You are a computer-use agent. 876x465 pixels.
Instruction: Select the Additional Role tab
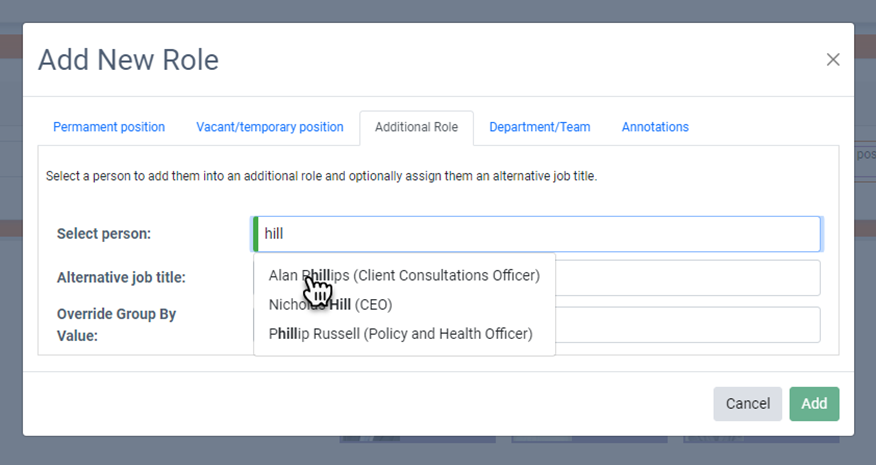click(x=416, y=127)
